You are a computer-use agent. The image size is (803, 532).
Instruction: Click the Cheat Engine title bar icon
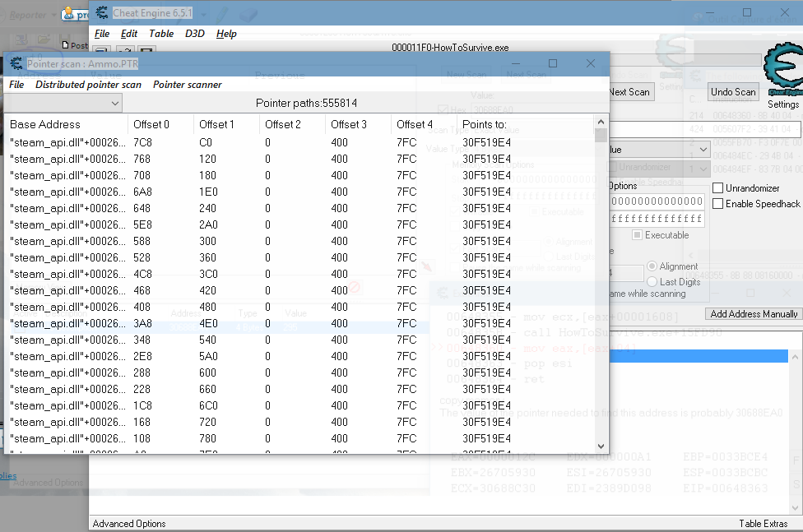point(102,12)
